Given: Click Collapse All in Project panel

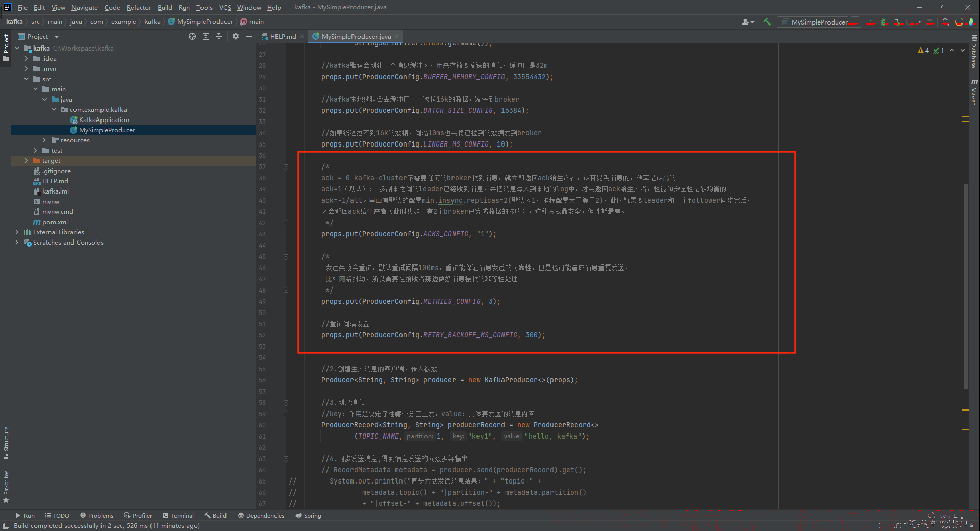Looking at the screenshot, I should [x=219, y=36].
